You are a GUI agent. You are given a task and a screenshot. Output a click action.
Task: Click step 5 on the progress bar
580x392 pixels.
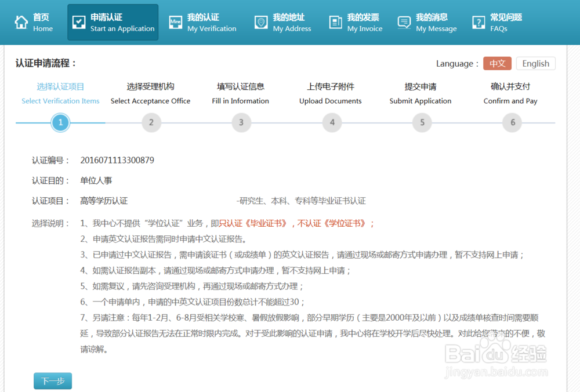(422, 122)
